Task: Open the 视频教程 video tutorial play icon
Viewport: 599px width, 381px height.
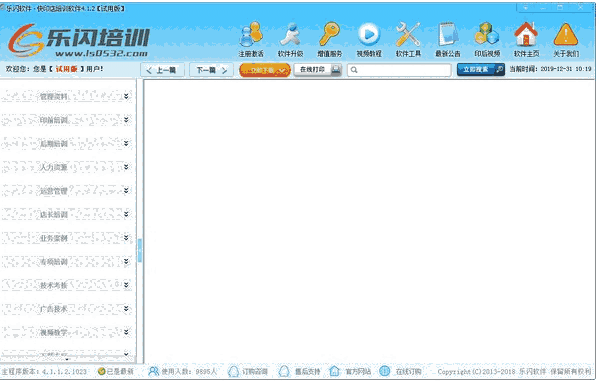Action: (x=369, y=34)
